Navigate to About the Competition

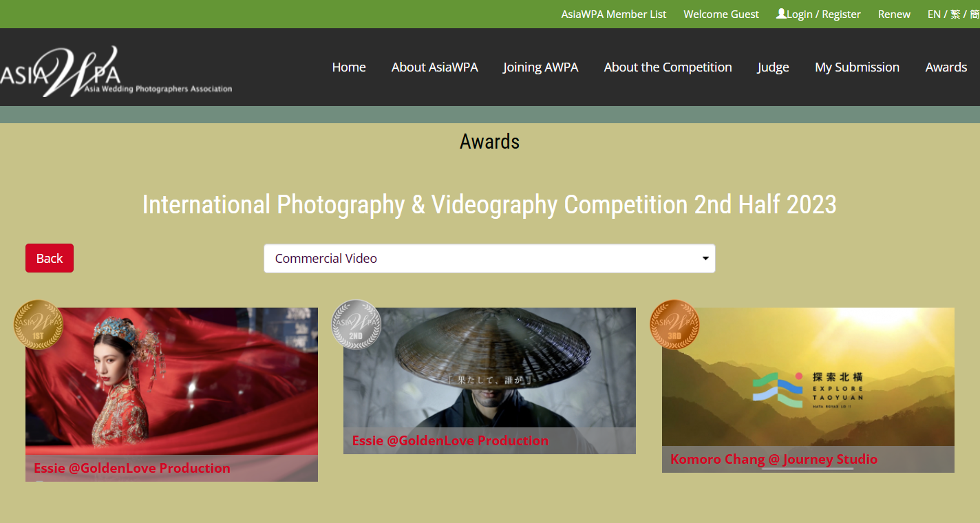pos(668,67)
